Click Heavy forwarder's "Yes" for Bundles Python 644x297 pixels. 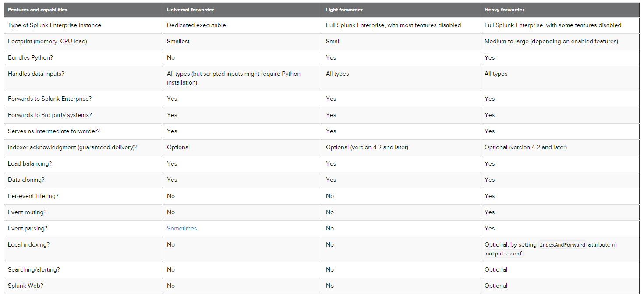coord(490,57)
